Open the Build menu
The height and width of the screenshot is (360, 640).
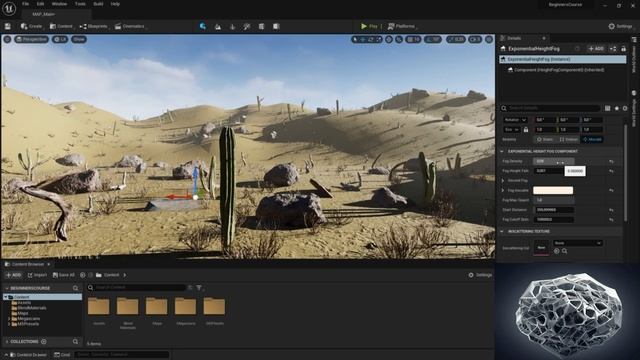[x=98, y=4]
